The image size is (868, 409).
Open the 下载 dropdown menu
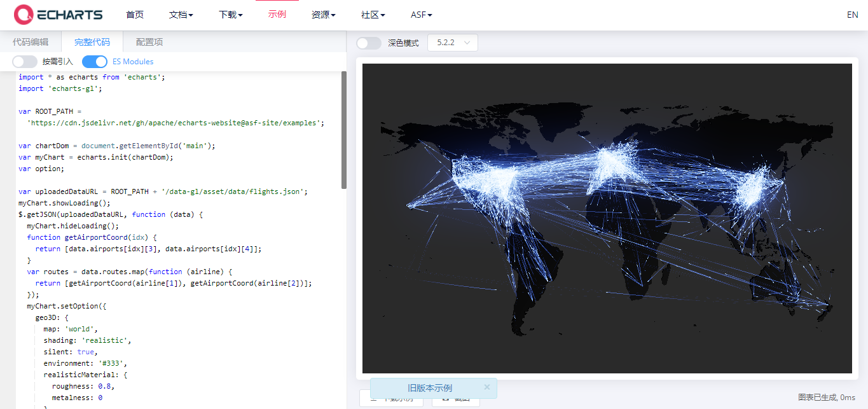pos(230,14)
